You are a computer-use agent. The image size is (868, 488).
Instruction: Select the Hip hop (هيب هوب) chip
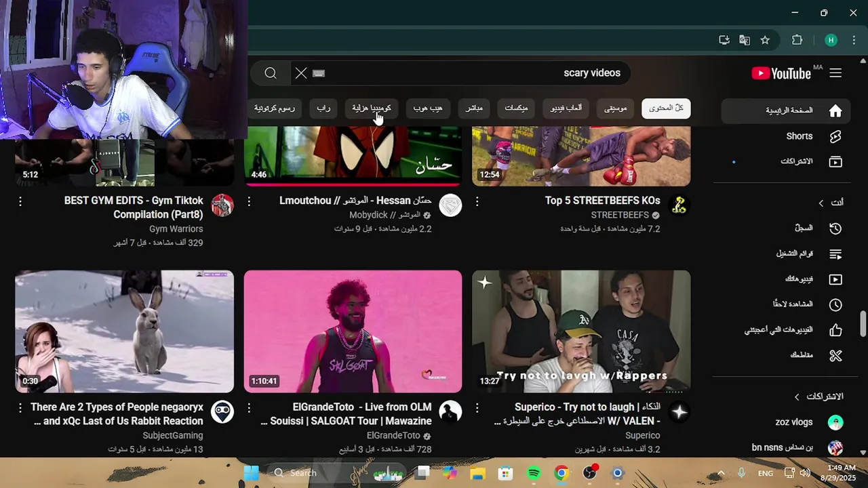point(428,108)
